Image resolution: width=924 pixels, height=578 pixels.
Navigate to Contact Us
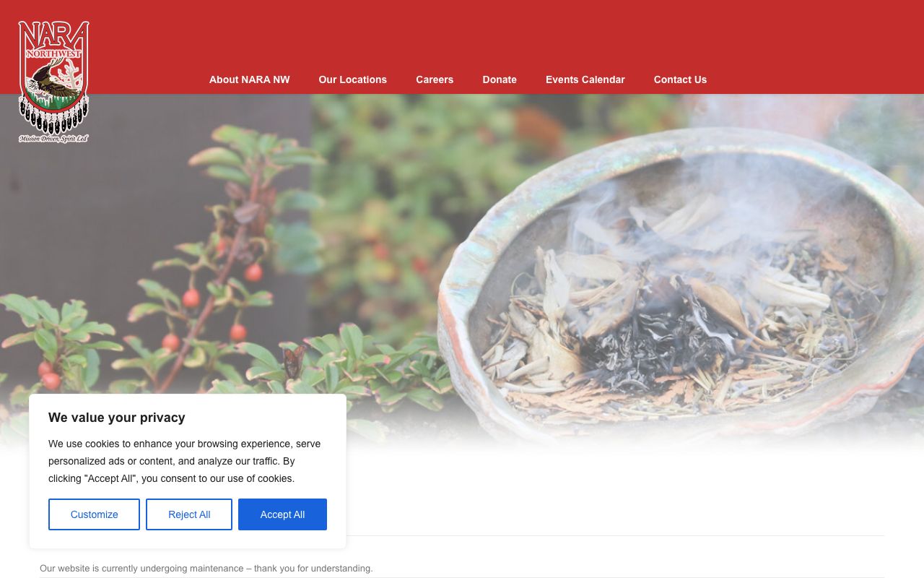pyautogui.click(x=680, y=79)
